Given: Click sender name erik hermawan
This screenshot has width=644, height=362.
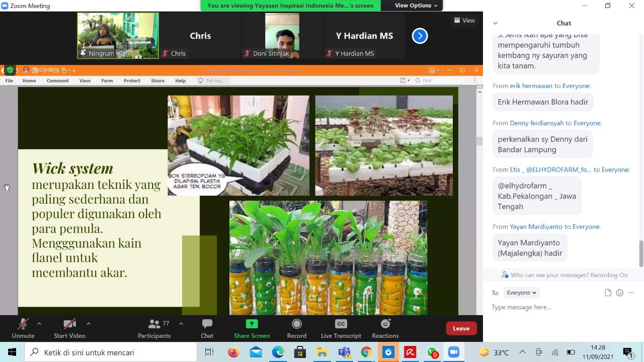Looking at the screenshot, I should click(x=531, y=86).
